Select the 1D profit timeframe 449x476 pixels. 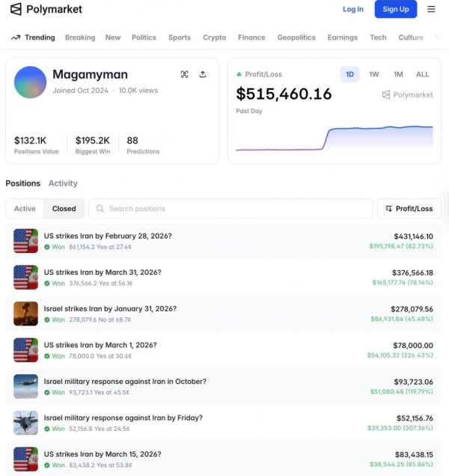[x=349, y=74]
